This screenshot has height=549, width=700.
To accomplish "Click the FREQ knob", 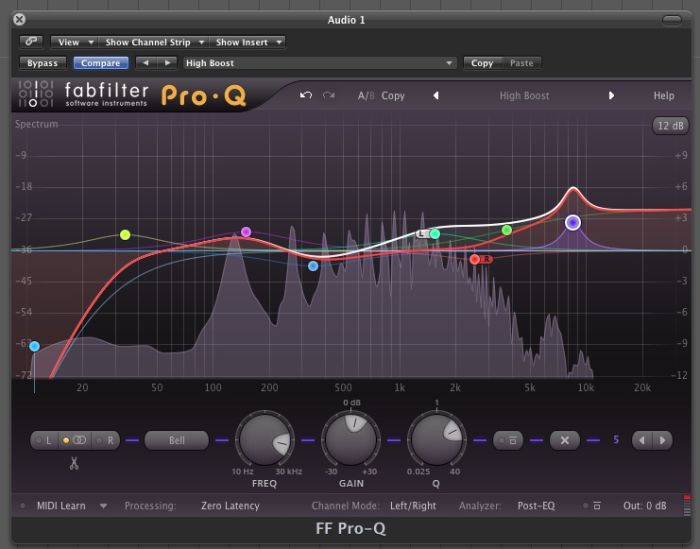I will (265, 440).
